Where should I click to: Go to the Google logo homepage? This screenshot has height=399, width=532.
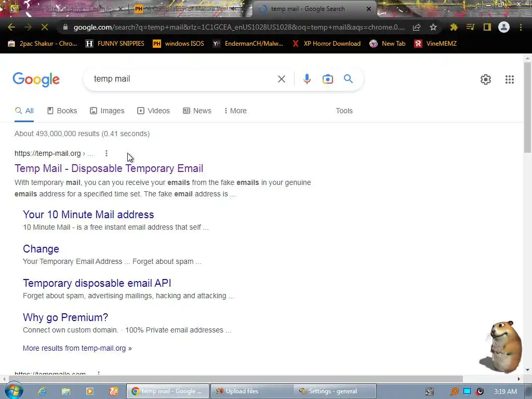36,79
